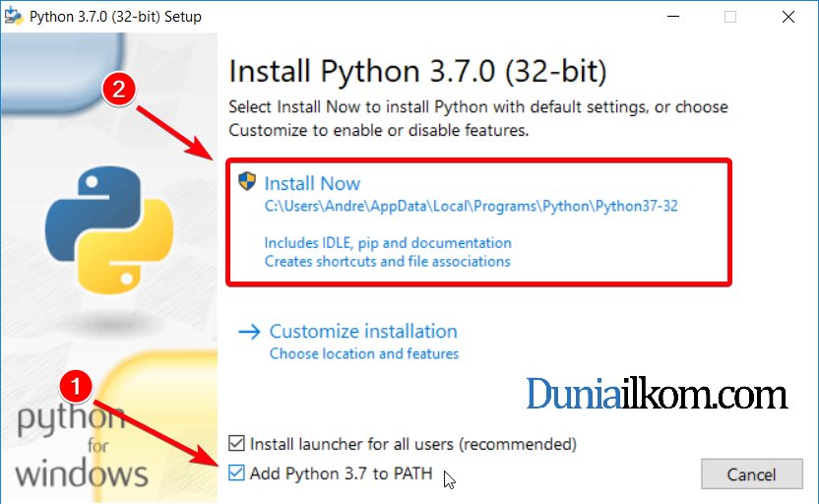The height and width of the screenshot is (504, 819).
Task: Click Includes IDLE, pip and documentation line
Action: pyautogui.click(x=388, y=243)
